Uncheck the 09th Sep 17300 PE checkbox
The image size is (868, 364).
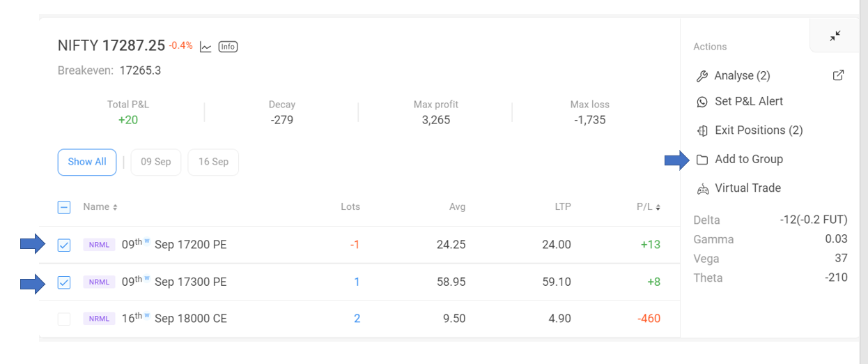[x=64, y=282]
